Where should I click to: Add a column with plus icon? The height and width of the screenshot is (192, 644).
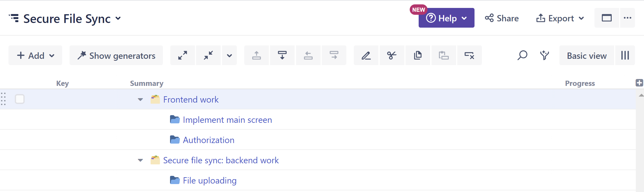(639, 83)
